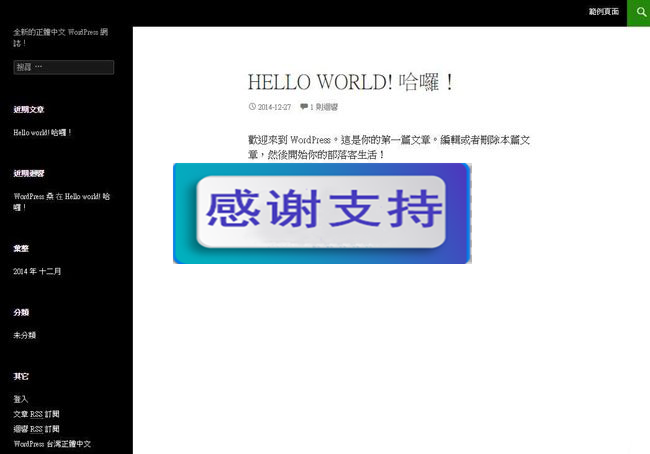The width and height of the screenshot is (650, 454).
Task: Click the sidebar search input field
Action: click(x=64, y=67)
